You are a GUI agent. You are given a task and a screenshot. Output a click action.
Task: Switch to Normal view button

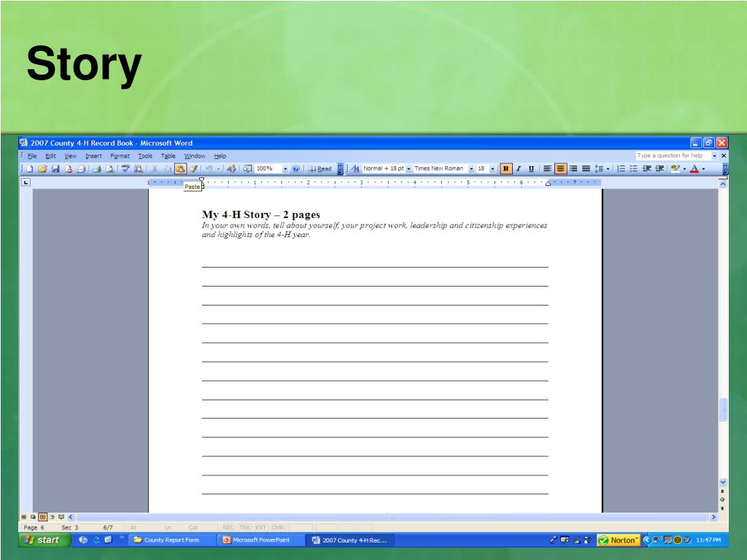click(x=24, y=517)
